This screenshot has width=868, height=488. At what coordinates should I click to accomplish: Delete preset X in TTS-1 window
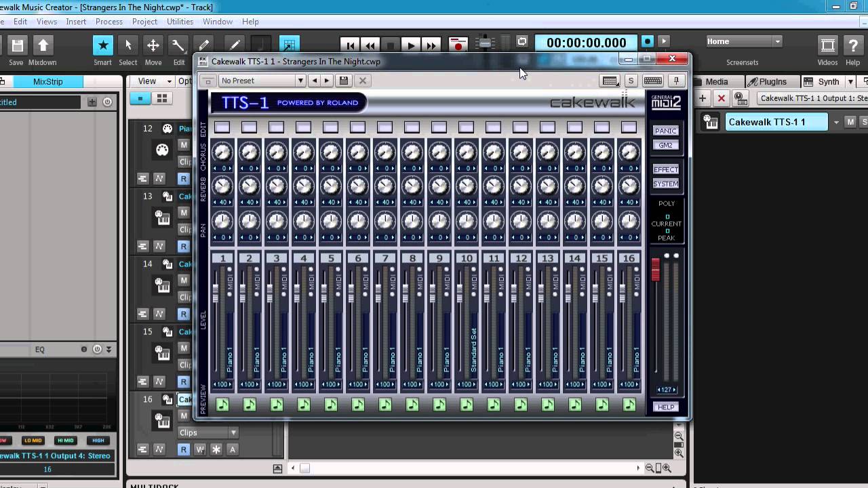point(363,81)
